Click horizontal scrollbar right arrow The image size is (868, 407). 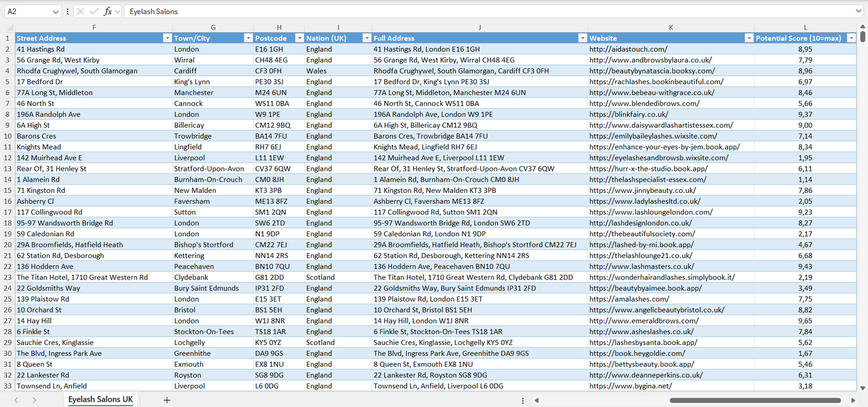click(853, 400)
